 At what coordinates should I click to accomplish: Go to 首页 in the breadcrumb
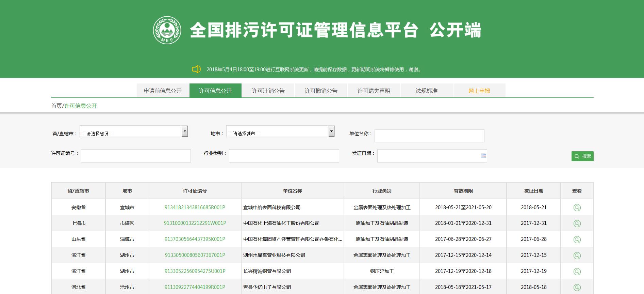pos(56,106)
